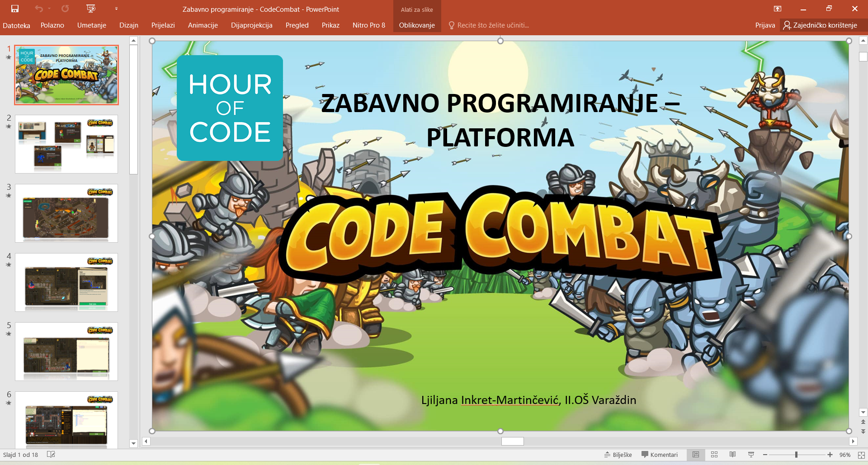Click Next Slide double-arrow button
This screenshot has width=868, height=465.
click(x=863, y=432)
